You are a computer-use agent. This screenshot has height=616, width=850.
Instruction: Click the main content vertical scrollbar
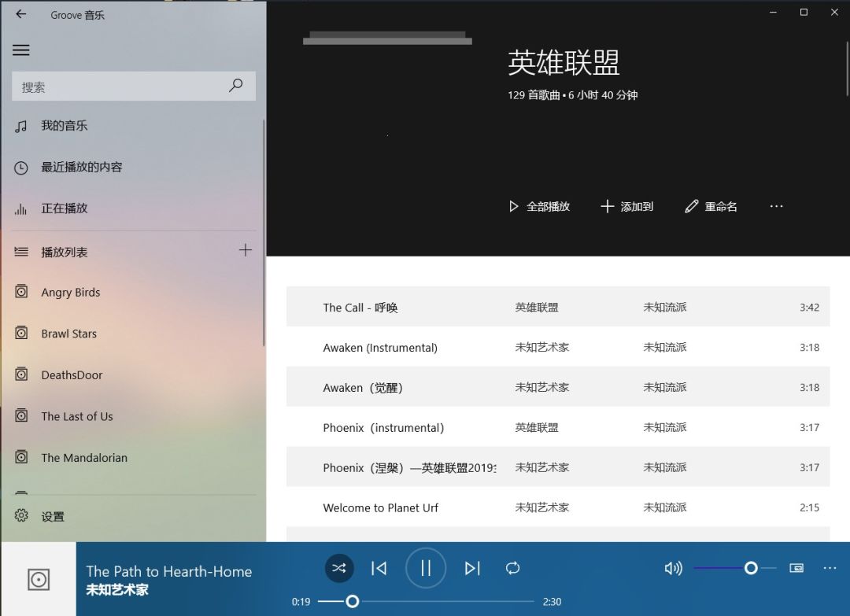coord(848,68)
